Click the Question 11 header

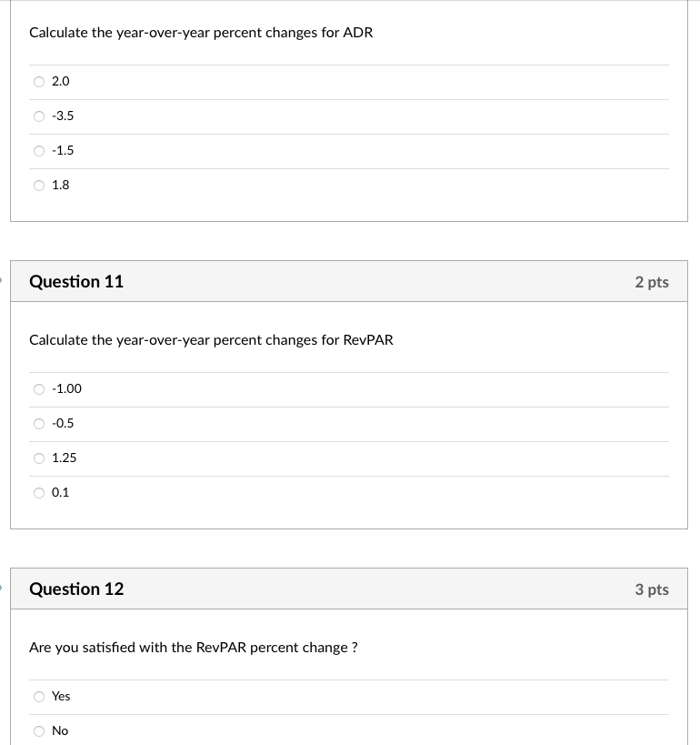[76, 281]
